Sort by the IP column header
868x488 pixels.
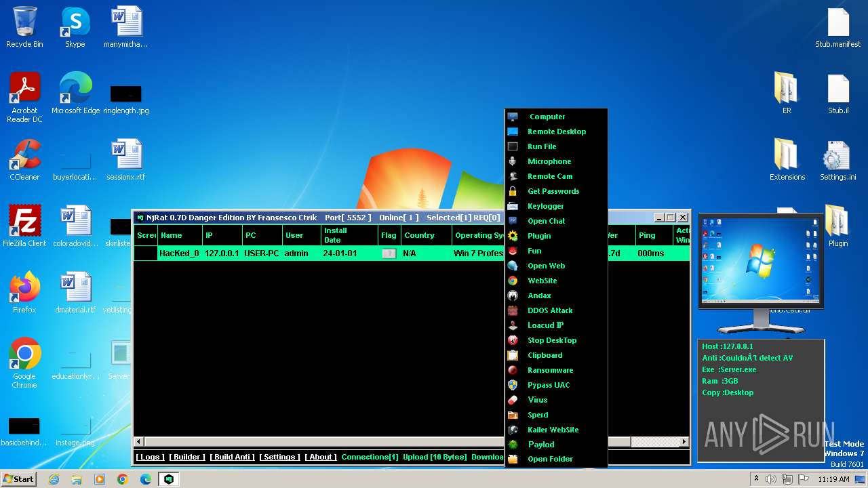(222, 235)
